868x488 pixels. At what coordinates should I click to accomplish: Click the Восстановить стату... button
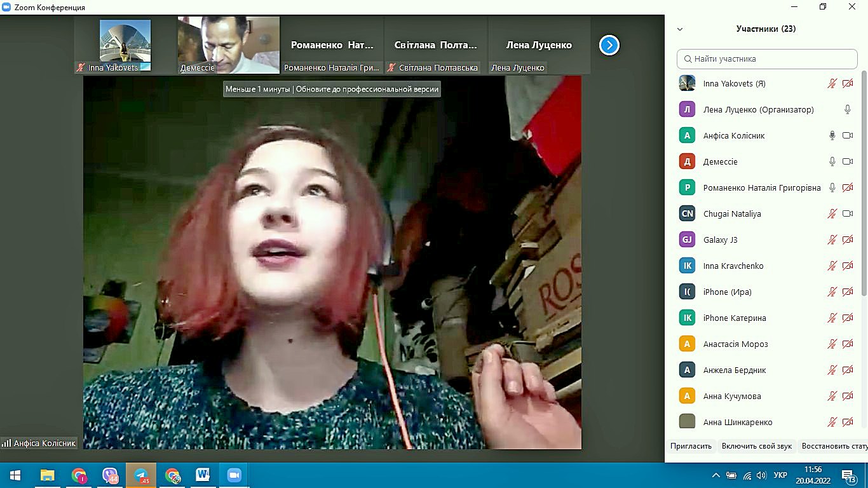pos(833,446)
